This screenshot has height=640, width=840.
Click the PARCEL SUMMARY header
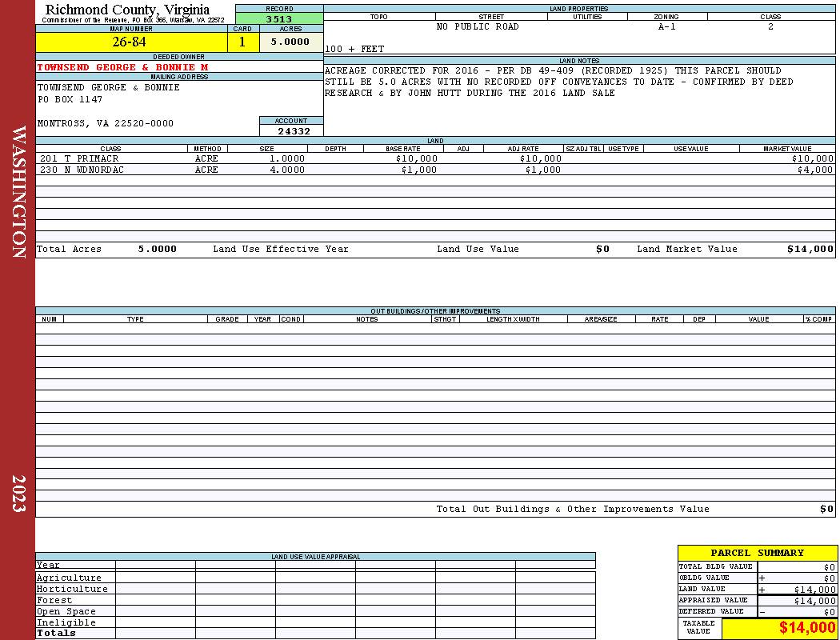[757, 553]
